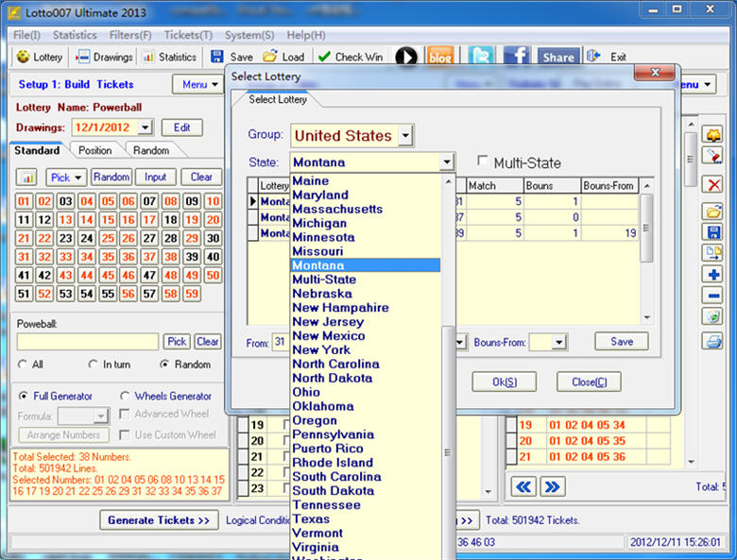This screenshot has width=737, height=560.
Task: Click the black play arrow icon
Action: (x=406, y=57)
